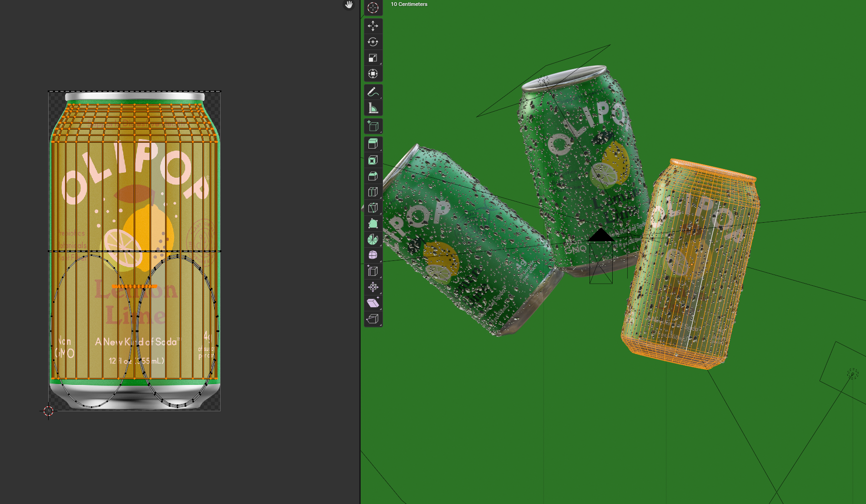This screenshot has height=504, width=866.
Task: Click the black camera object in viewport
Action: pyautogui.click(x=601, y=257)
